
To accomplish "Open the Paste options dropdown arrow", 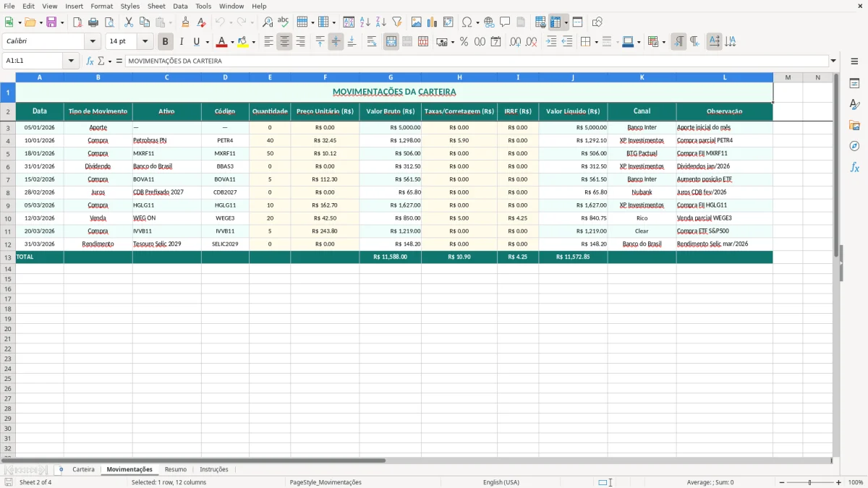I will click(170, 22).
